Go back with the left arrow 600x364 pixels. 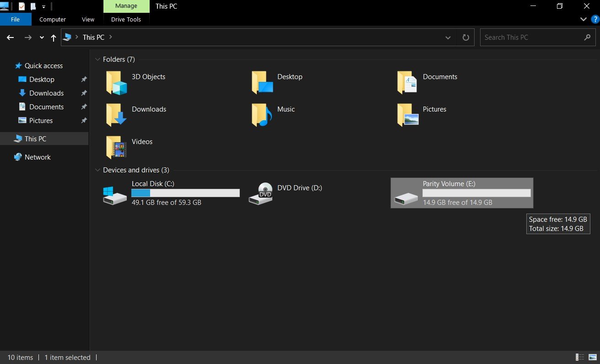[x=10, y=37]
